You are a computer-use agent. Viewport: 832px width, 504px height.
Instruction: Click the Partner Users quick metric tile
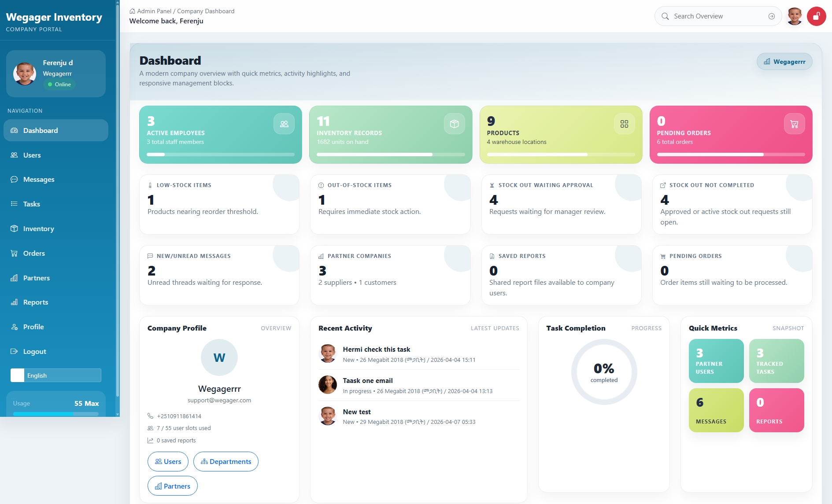(716, 361)
